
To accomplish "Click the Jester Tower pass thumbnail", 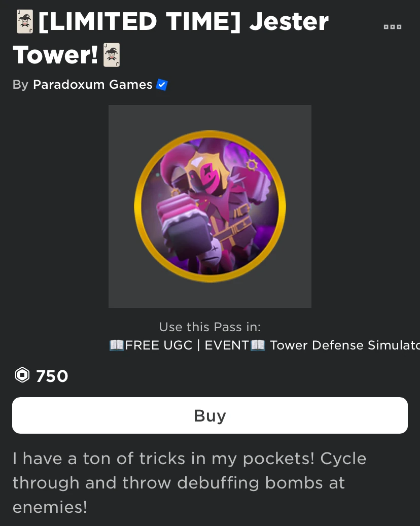I will pos(210,206).
